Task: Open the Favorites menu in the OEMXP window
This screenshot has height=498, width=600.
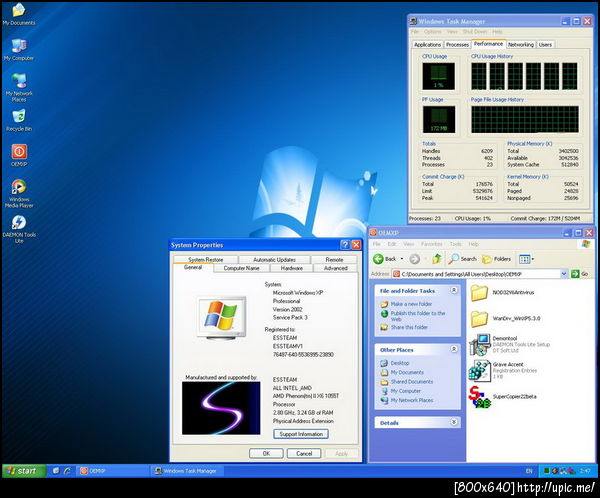Action: [x=431, y=244]
